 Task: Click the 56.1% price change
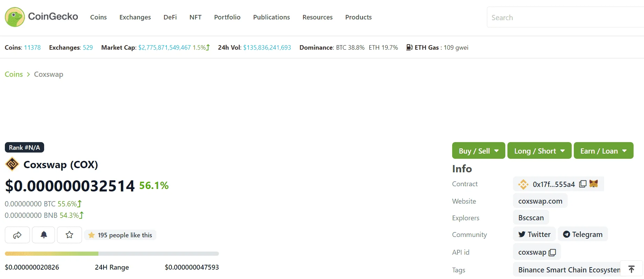pyautogui.click(x=154, y=186)
